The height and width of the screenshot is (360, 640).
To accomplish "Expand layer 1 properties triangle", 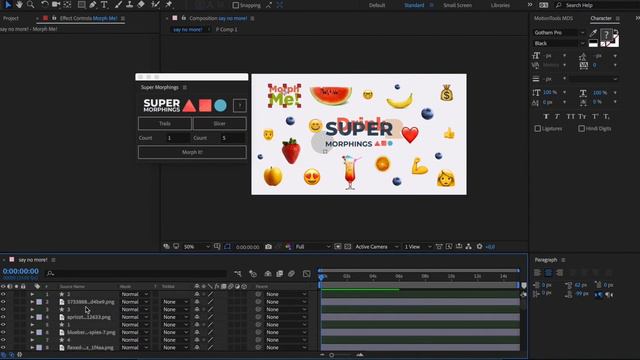I will [32, 294].
